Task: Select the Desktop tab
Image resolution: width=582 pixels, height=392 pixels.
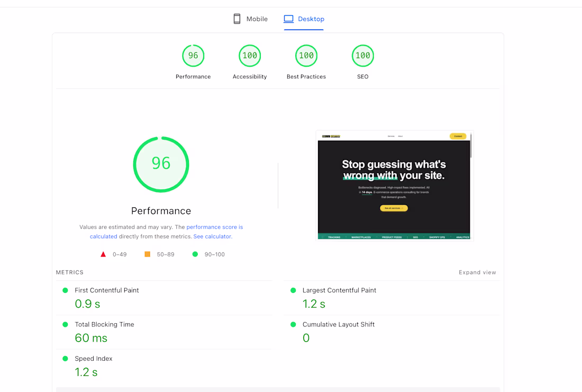Action: click(x=304, y=19)
